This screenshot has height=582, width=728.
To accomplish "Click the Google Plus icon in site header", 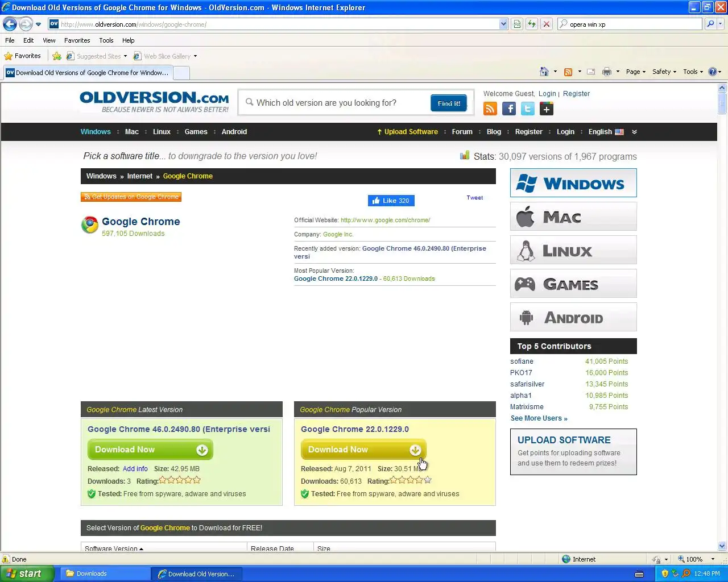I will 547,109.
